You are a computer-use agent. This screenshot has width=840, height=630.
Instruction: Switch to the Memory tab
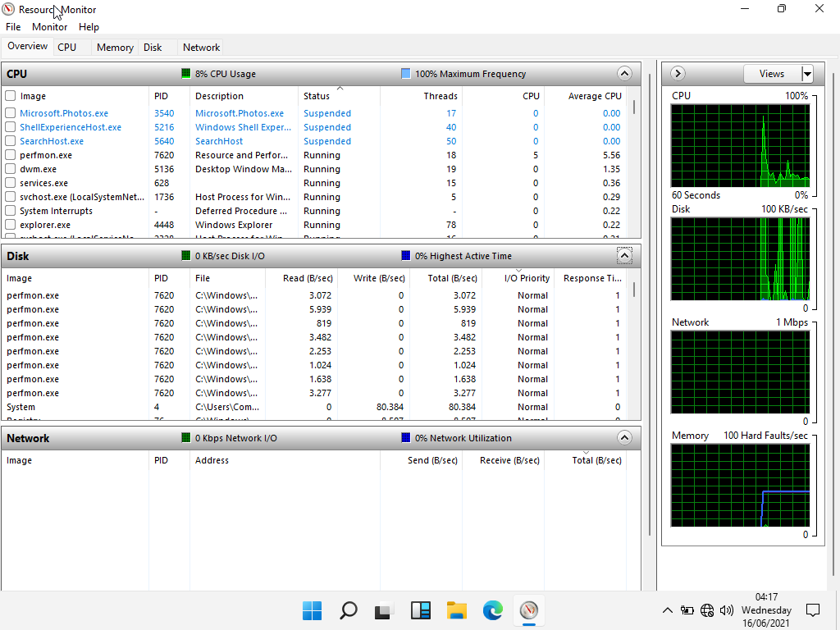[115, 47]
